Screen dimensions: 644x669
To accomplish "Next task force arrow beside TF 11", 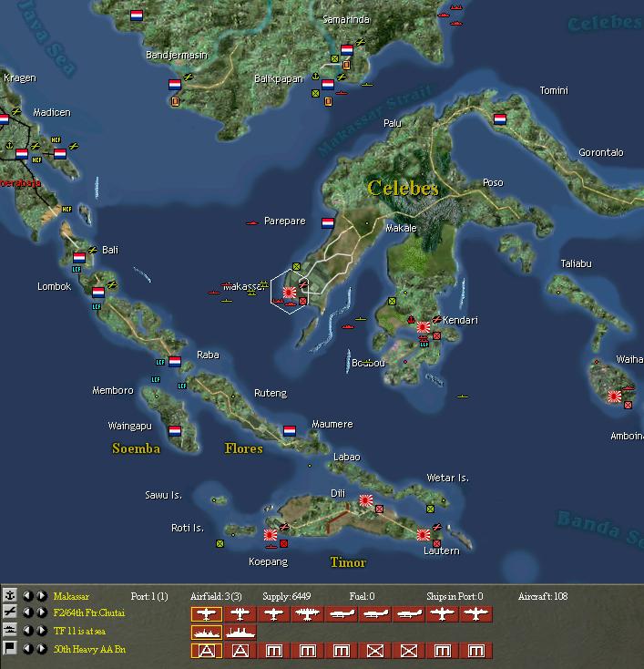I will [41, 631].
